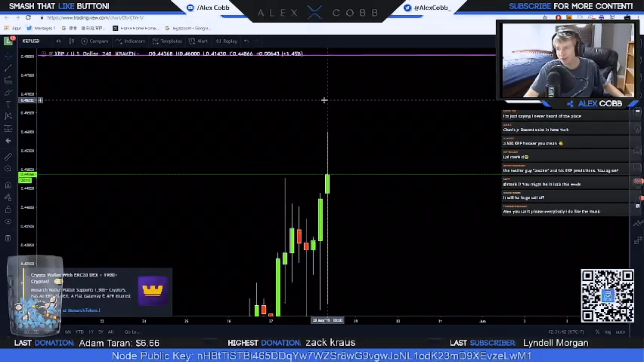Create an Alert from the toolbar
This screenshot has height=362, width=644.
tap(198, 41)
